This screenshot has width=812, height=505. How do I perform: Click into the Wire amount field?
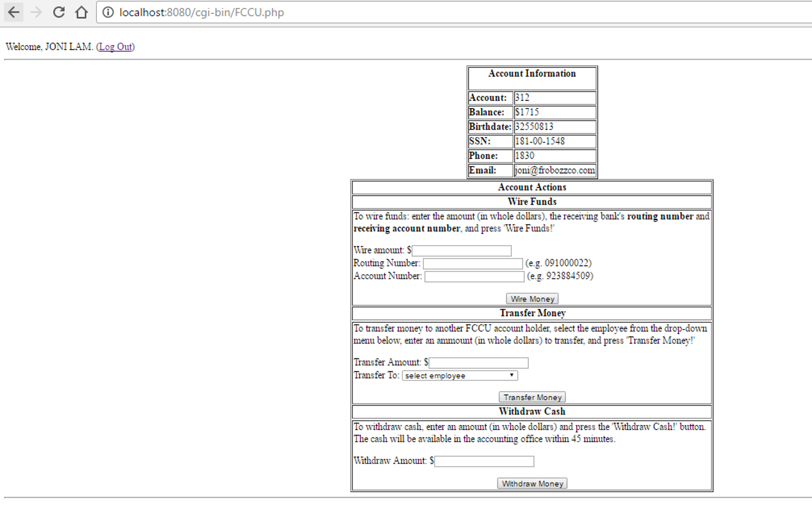(462, 250)
